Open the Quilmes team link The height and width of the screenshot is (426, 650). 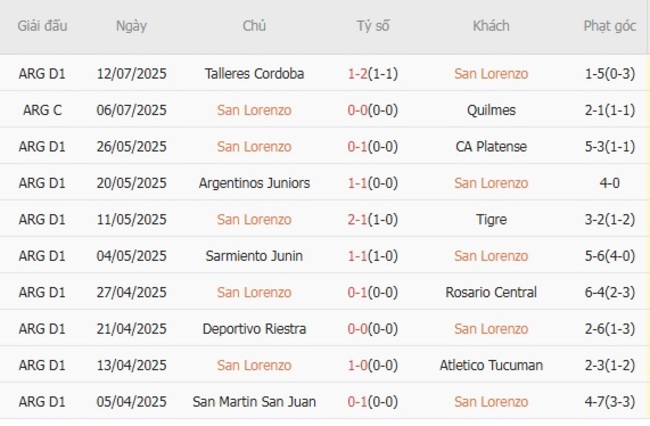(491, 110)
